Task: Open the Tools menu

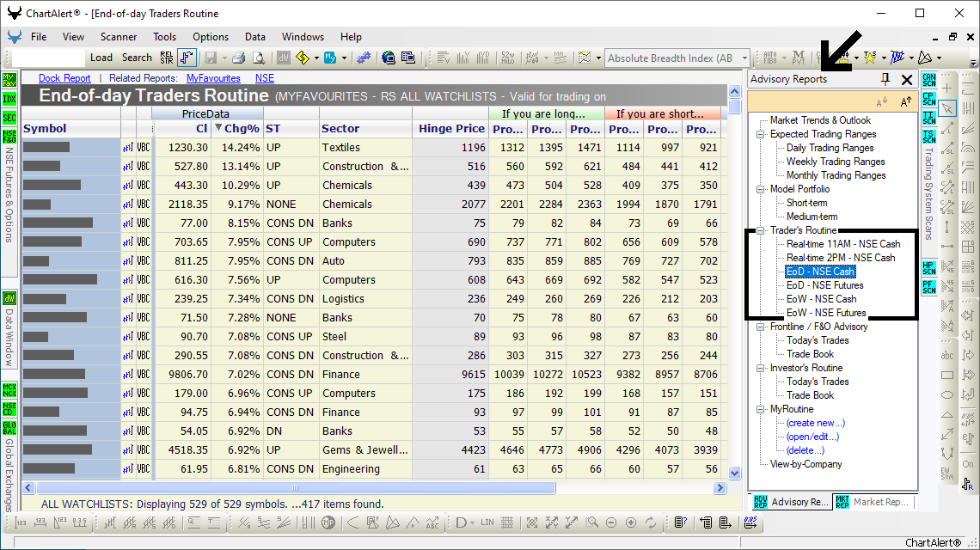Action: [x=164, y=37]
